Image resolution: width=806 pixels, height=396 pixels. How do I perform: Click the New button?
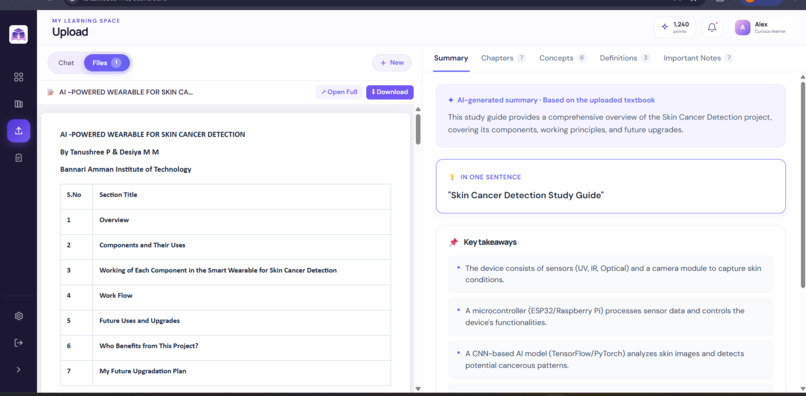(x=392, y=63)
